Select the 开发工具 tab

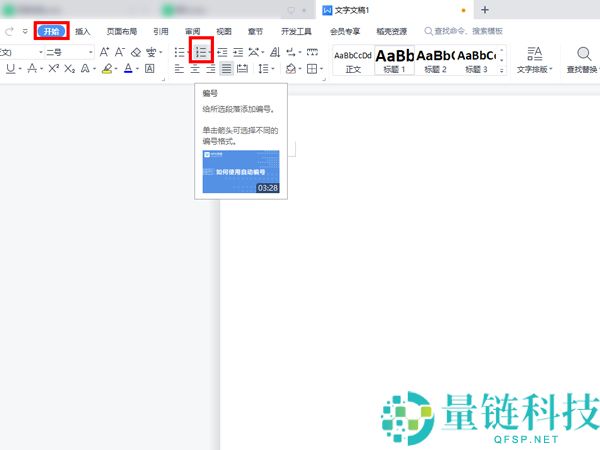click(x=296, y=31)
